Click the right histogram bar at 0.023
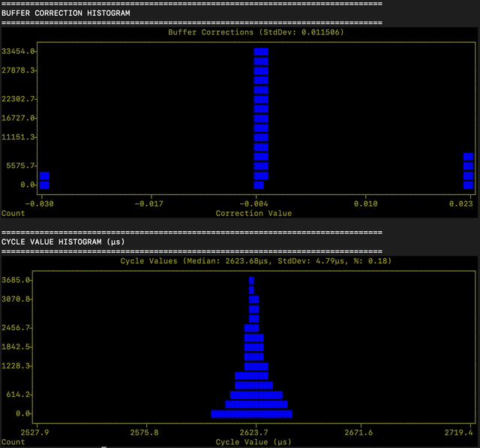The image size is (480, 448). point(468,170)
